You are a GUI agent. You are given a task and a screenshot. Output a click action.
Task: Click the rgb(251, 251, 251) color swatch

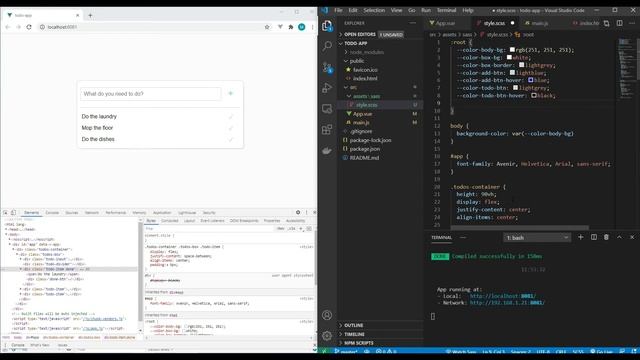512,50
